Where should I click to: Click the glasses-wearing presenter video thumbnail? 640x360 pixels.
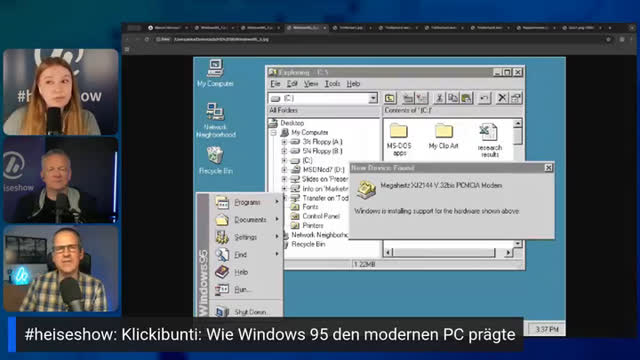[61, 269]
